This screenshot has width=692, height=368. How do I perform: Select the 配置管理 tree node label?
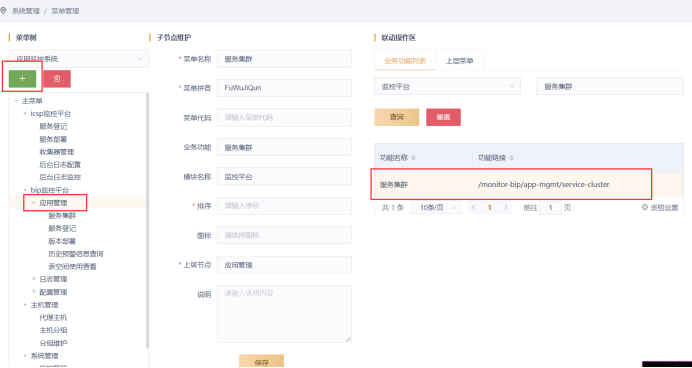click(x=53, y=292)
